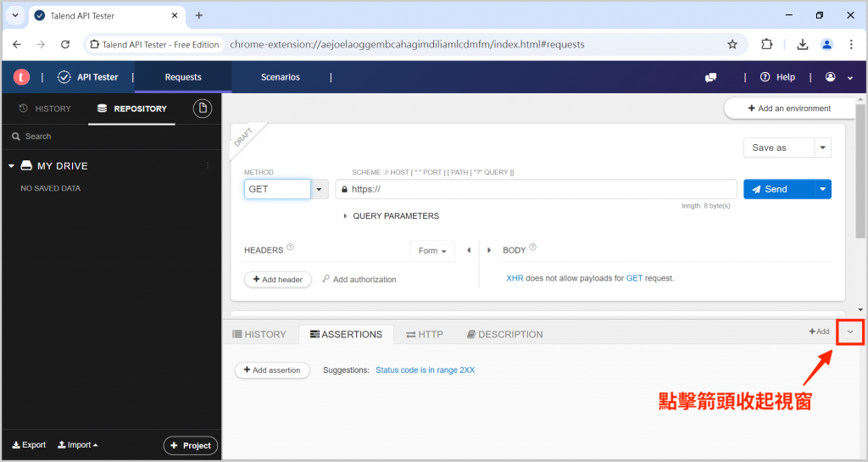Go to the Requests tab
The image size is (868, 462).
coord(183,77)
